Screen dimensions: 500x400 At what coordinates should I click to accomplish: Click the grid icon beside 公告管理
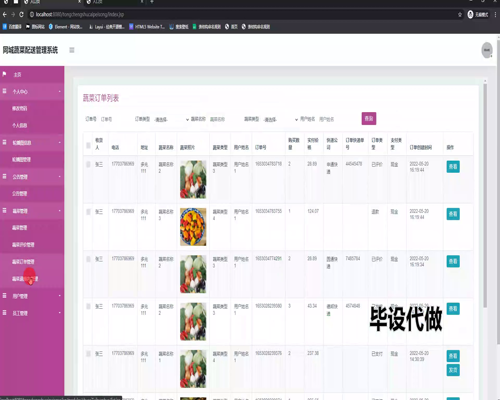pyautogui.click(x=4, y=176)
